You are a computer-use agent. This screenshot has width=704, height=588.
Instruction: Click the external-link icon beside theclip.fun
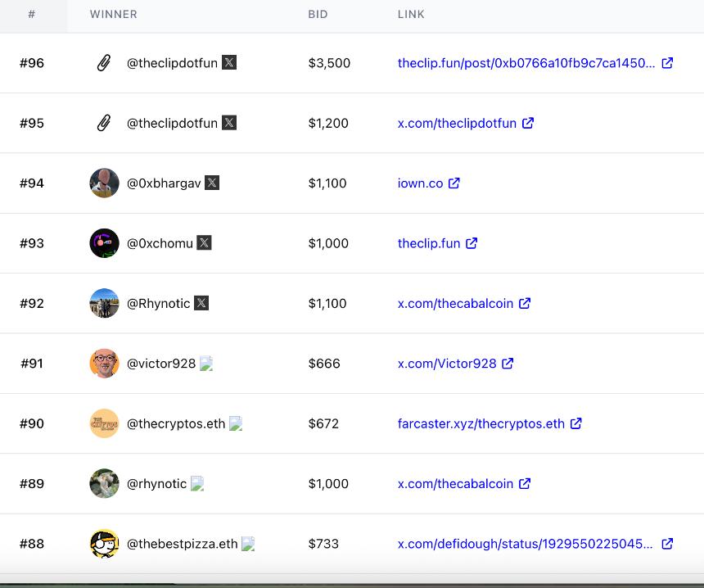[472, 243]
